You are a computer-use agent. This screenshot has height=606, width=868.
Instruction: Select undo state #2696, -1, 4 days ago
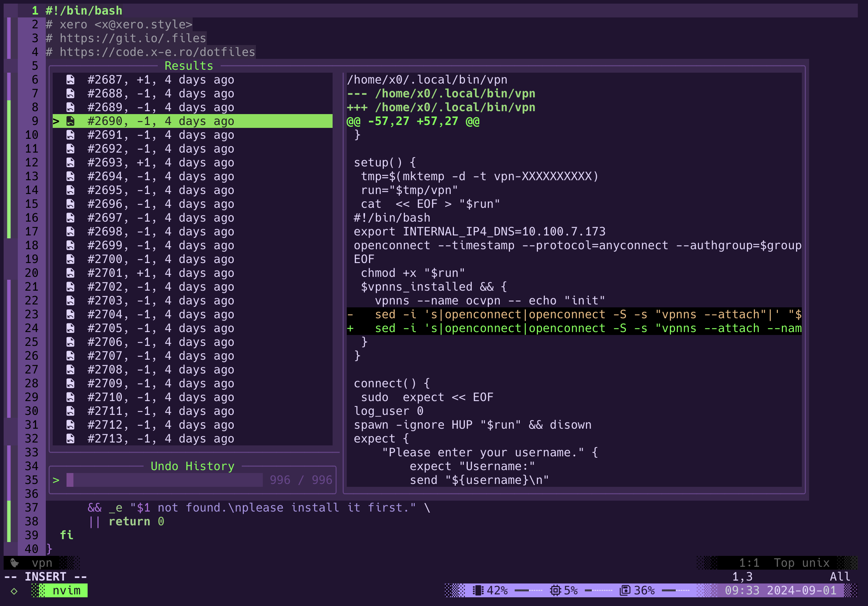coord(192,204)
